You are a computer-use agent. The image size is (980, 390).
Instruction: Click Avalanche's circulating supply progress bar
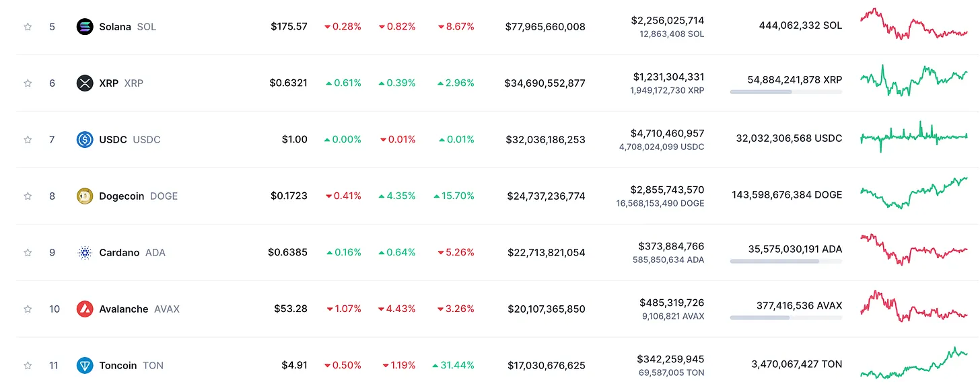pos(785,317)
